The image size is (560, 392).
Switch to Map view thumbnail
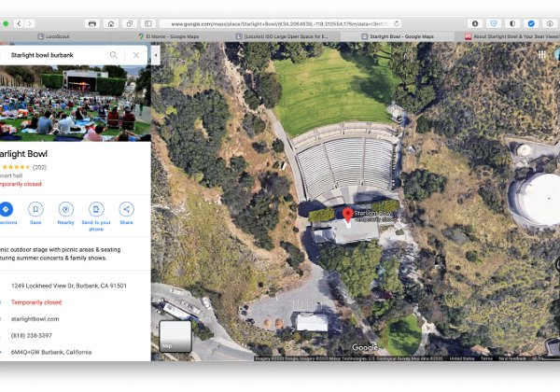click(175, 336)
